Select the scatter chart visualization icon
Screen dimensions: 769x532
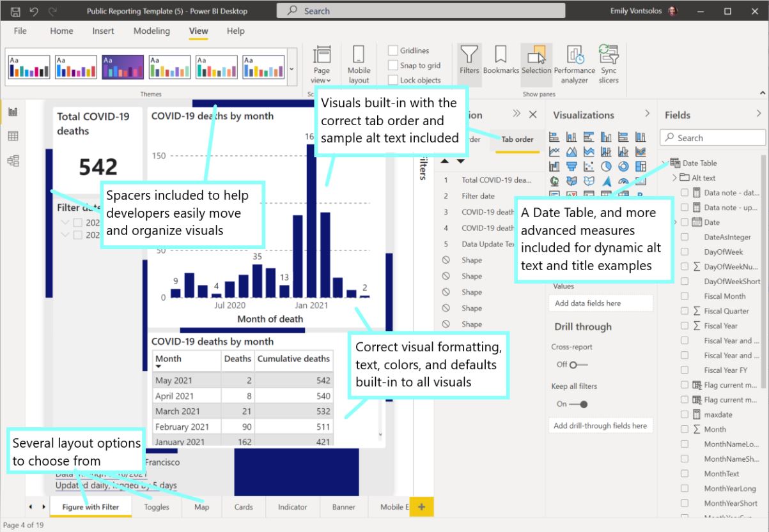589,166
